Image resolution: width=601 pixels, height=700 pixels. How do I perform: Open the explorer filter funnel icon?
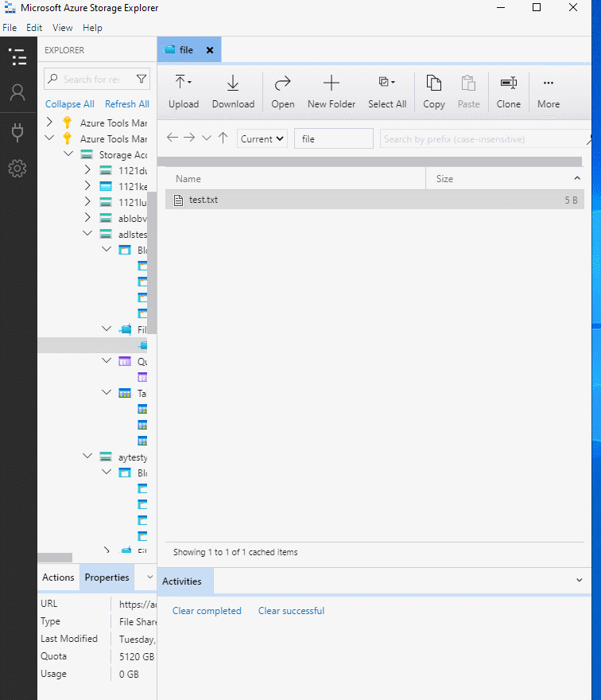[142, 79]
